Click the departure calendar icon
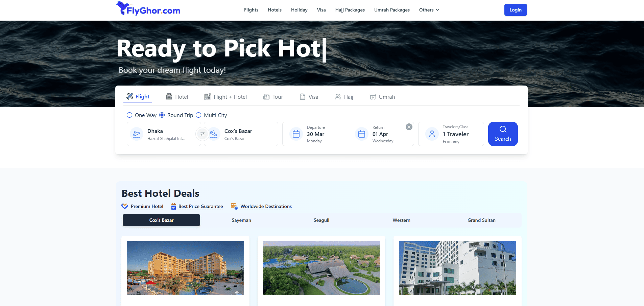644x306 pixels. pos(296,134)
